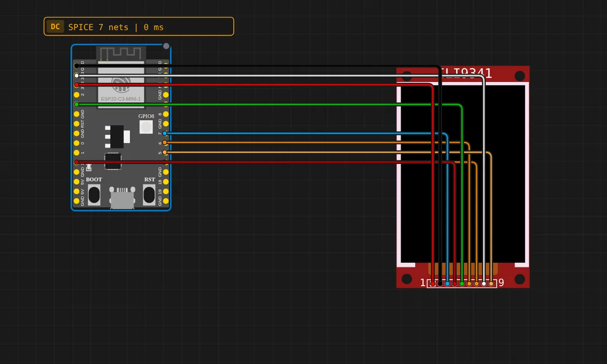Click the USB connector on the ESP32 board
Image resolution: width=607 pixels, height=364 pixels.
[x=122, y=198]
